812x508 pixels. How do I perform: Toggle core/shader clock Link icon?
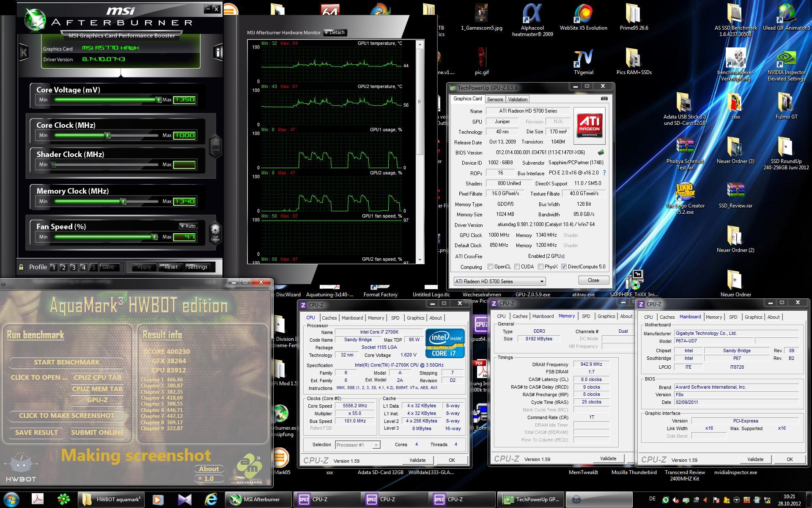(215, 146)
